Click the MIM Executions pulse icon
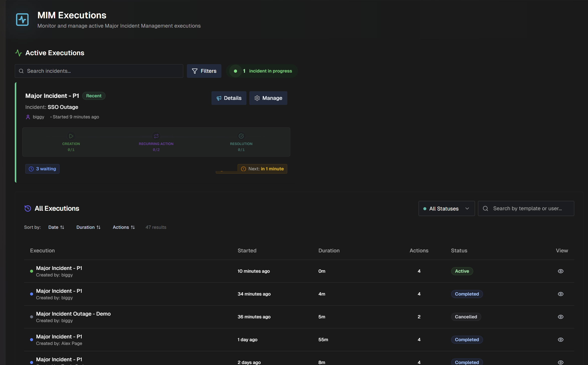Screen dimensions: 588x365 pos(22,19)
